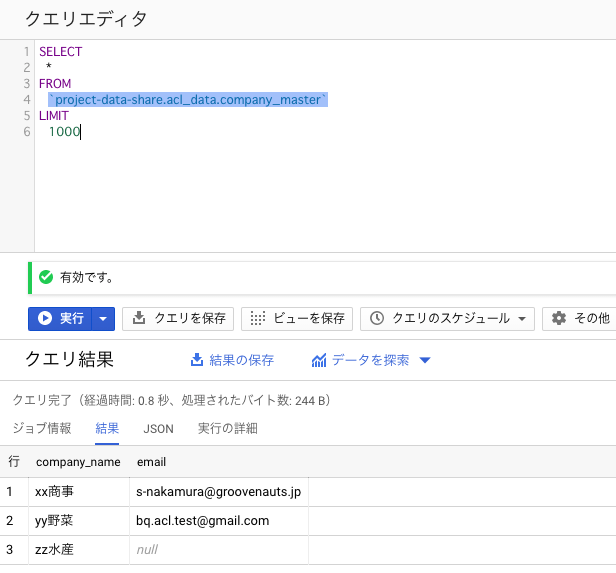The width and height of the screenshot is (616, 573).
Task: Click the クエリを保存 button
Action: (178, 319)
